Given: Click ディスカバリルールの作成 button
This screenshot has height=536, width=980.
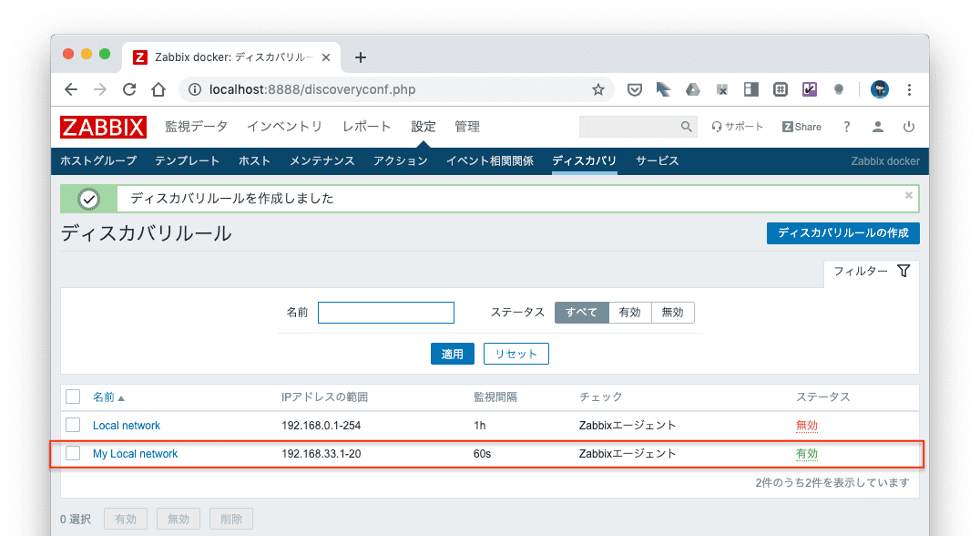Looking at the screenshot, I should pos(843,232).
